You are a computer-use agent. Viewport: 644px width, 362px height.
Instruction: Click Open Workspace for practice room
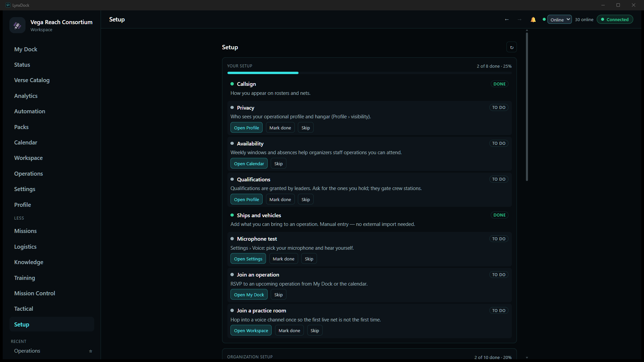(251, 330)
